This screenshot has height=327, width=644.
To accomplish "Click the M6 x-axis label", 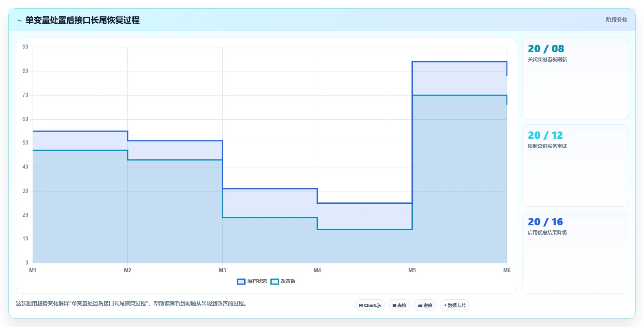I will [507, 270].
